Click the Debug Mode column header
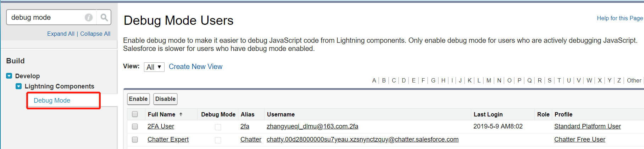Screen dimensions: 644x149 [218, 114]
